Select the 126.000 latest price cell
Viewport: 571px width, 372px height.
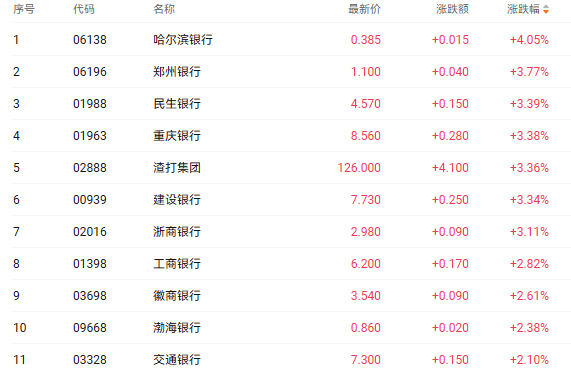point(359,168)
